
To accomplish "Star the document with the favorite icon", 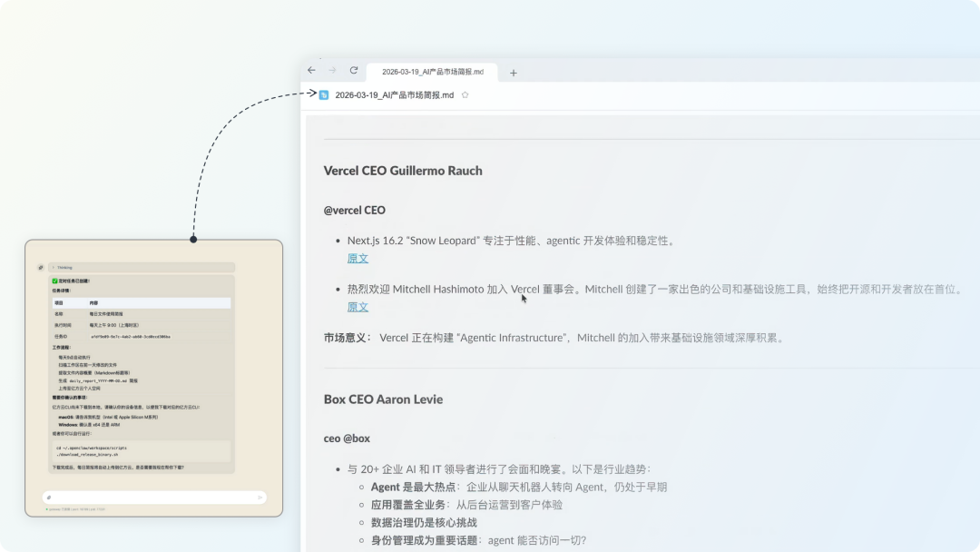I will pos(465,95).
